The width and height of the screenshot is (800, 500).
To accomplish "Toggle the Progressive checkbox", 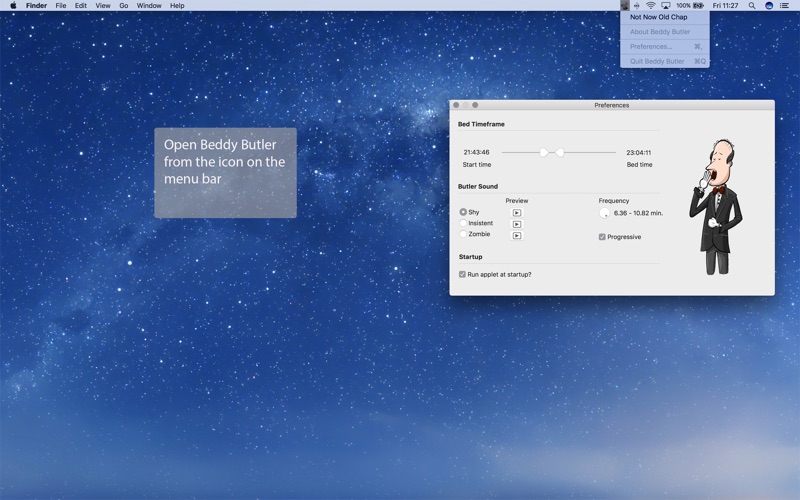I will (602, 237).
